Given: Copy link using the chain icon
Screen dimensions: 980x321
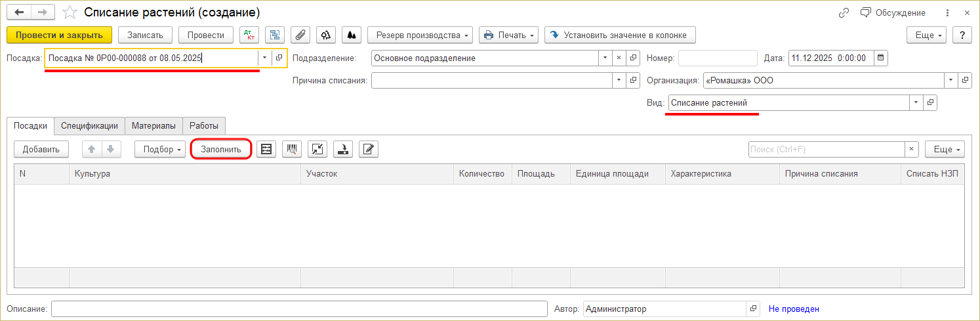Looking at the screenshot, I should (844, 13).
